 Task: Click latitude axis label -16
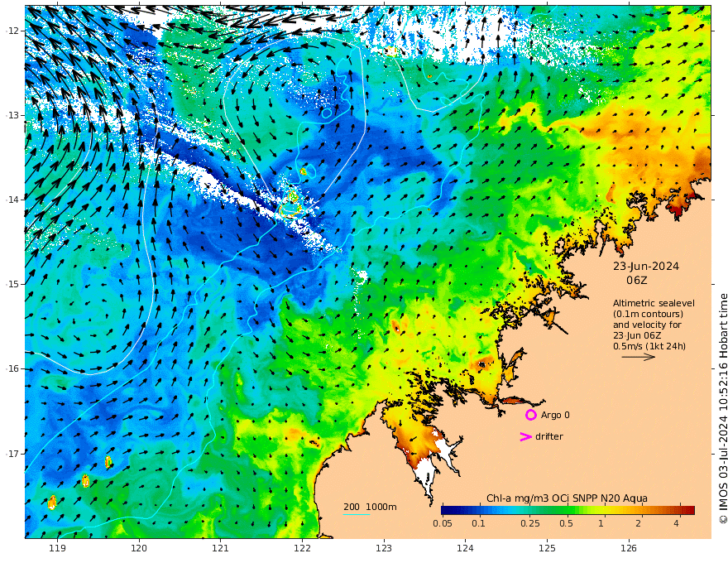tap(12, 368)
